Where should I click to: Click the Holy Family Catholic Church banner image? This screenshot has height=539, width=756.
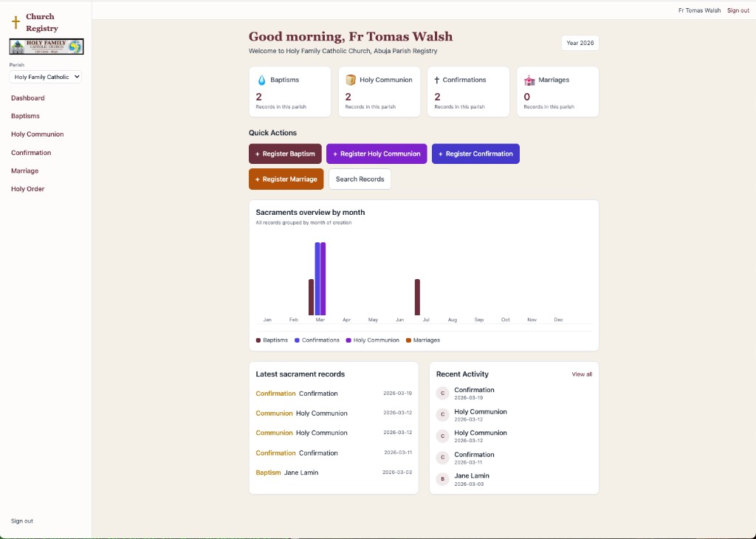(46, 46)
